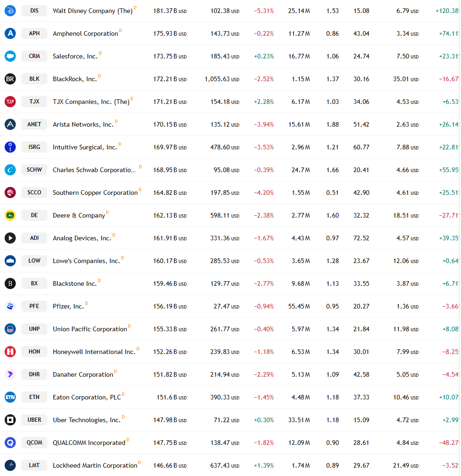
Task: Click the +2.28% change value
Action: tap(264, 102)
